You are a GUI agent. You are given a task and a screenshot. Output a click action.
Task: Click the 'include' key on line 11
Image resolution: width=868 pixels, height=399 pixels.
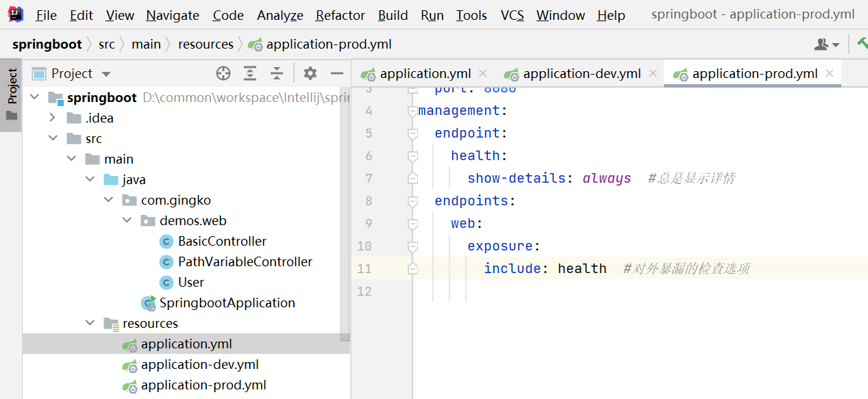point(512,268)
